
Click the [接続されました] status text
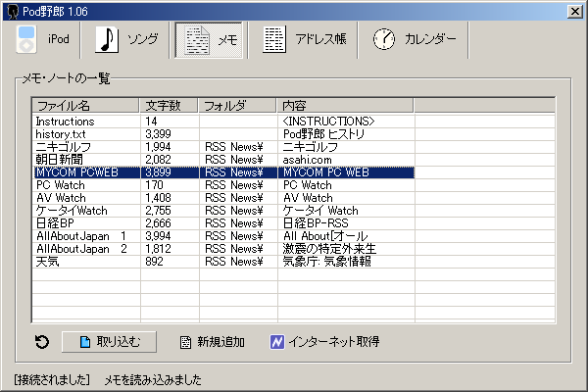click(x=52, y=380)
